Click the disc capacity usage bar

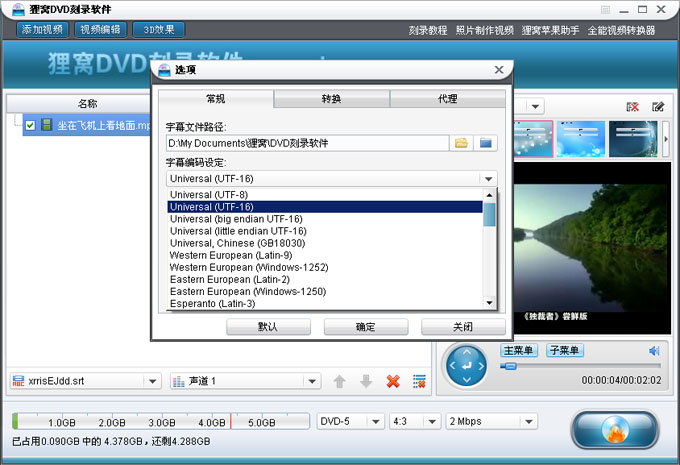pos(161,421)
